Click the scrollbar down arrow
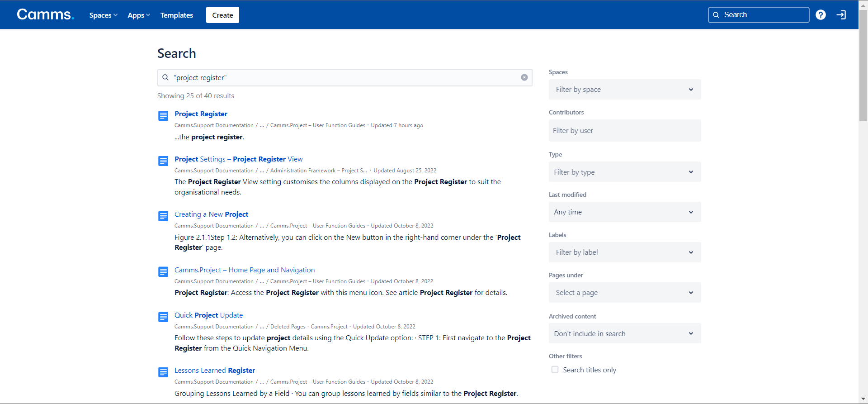868x404 pixels. tap(863, 399)
